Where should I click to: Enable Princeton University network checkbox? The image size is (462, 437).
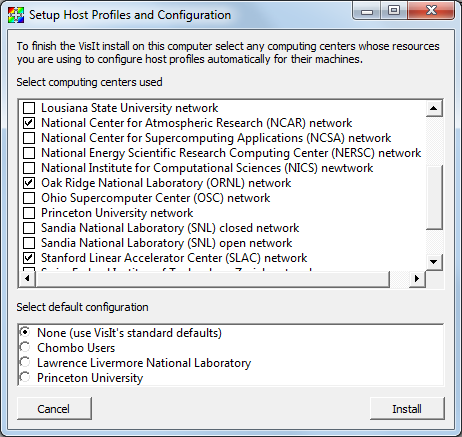[x=29, y=213]
